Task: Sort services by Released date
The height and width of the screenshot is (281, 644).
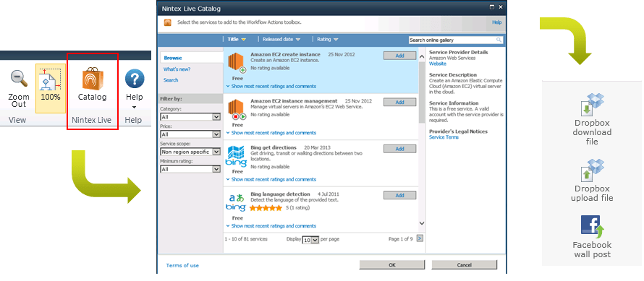Action: click(281, 40)
